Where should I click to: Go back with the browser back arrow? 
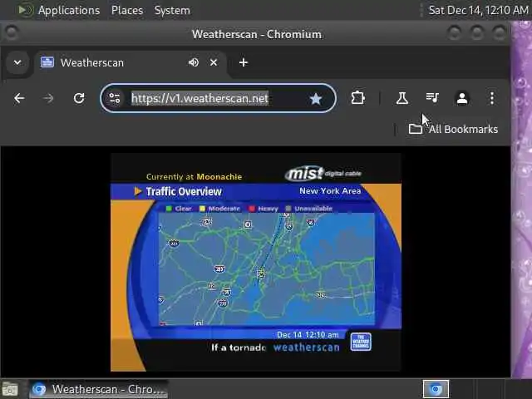19,98
